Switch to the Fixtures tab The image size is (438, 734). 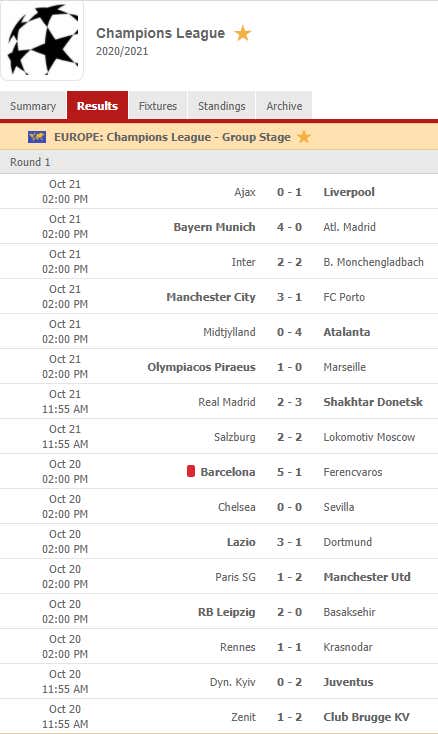158,106
